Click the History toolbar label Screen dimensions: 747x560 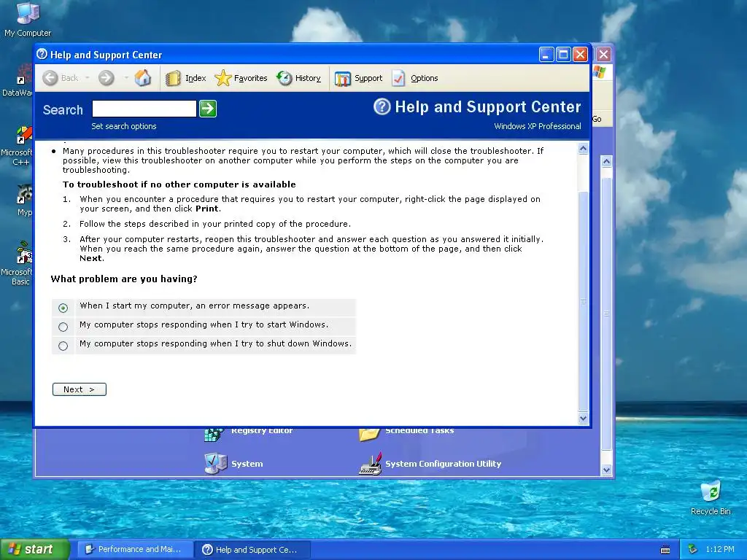(x=308, y=78)
